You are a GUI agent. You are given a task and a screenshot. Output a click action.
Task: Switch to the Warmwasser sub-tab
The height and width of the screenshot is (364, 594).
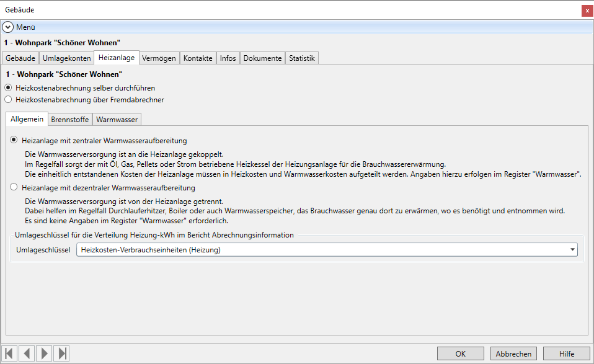118,119
